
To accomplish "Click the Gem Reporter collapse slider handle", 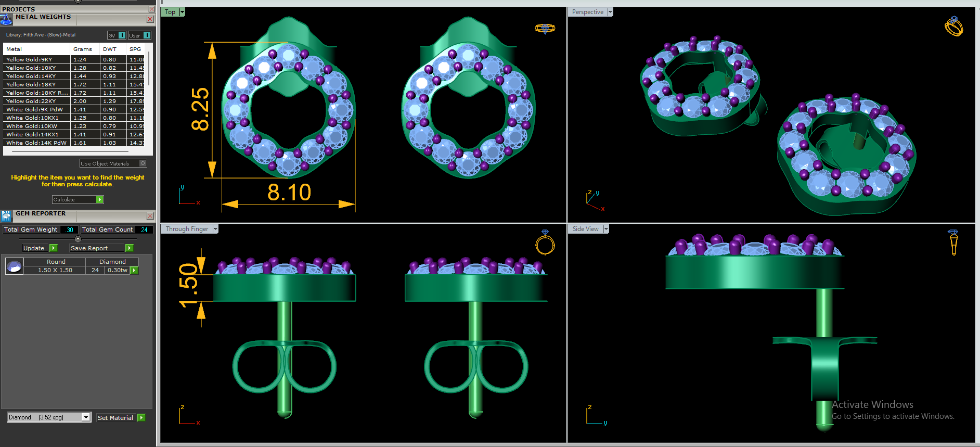I will (78, 239).
